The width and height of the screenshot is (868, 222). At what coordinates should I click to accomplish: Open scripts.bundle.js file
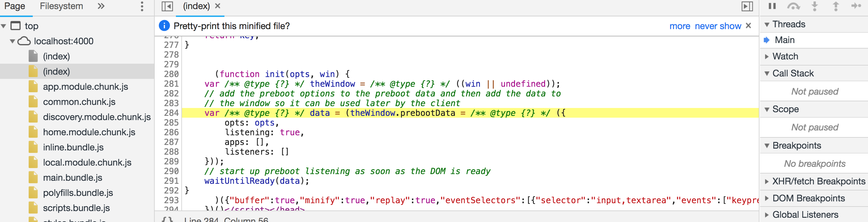(76, 208)
